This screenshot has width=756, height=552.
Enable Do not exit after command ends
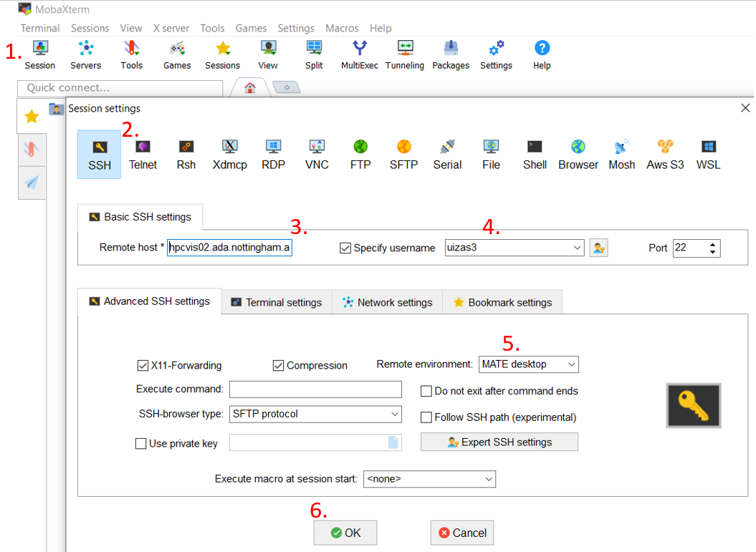(426, 391)
